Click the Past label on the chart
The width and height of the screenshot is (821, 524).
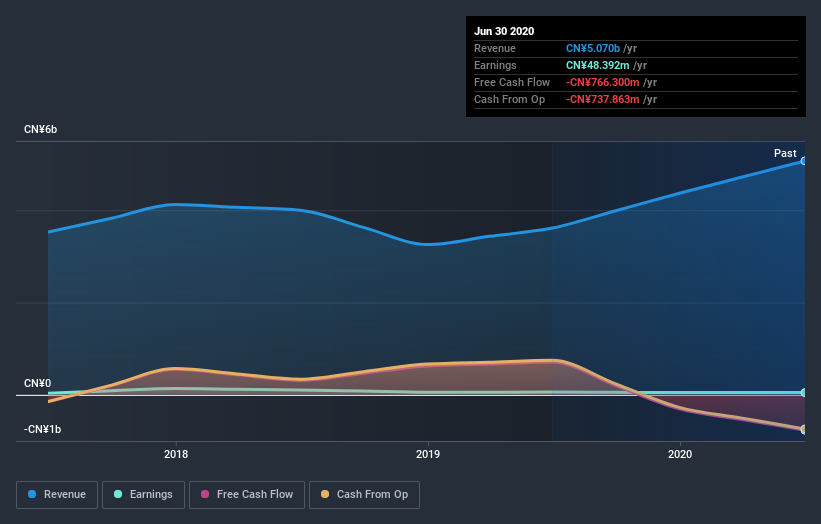click(x=785, y=153)
